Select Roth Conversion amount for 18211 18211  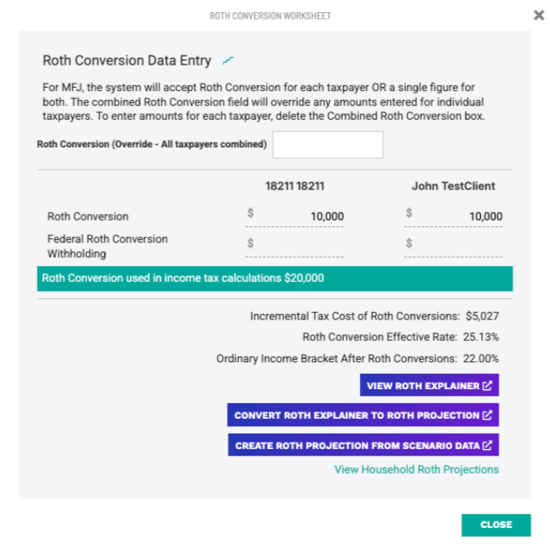point(295,216)
